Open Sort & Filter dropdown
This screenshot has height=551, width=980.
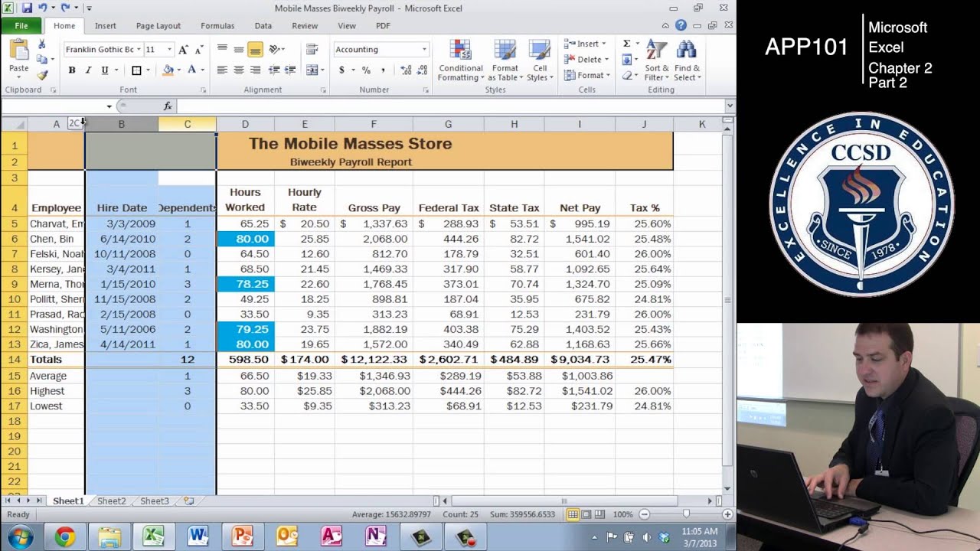(x=657, y=60)
